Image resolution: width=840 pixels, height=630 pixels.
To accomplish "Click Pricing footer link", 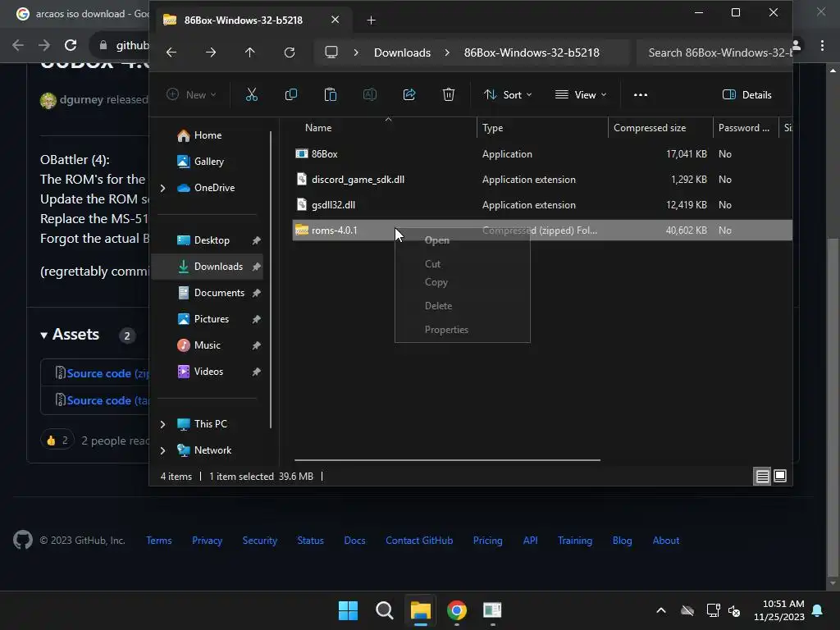I will pyautogui.click(x=487, y=541).
